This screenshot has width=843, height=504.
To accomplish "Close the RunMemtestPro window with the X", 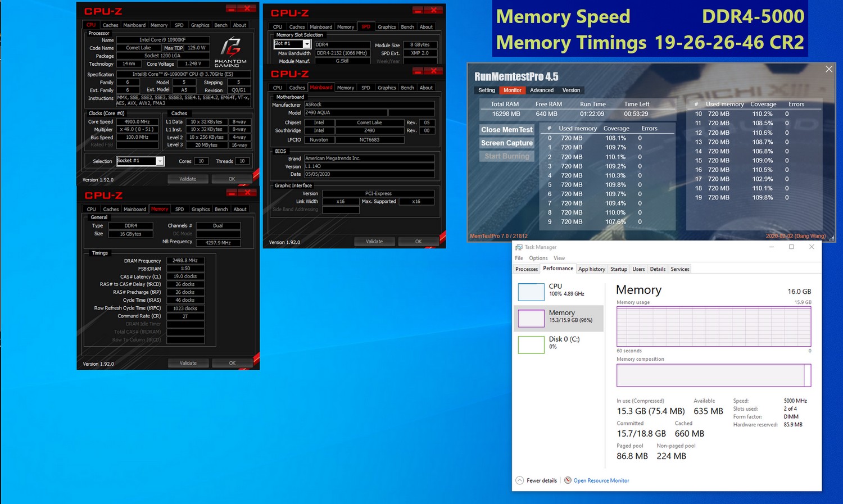I will pos(829,69).
